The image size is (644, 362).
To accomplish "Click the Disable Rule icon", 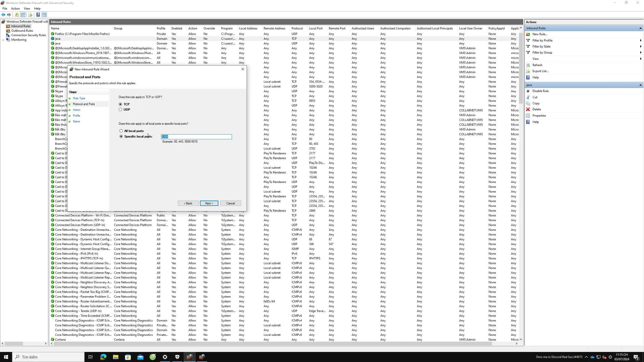I will (528, 91).
